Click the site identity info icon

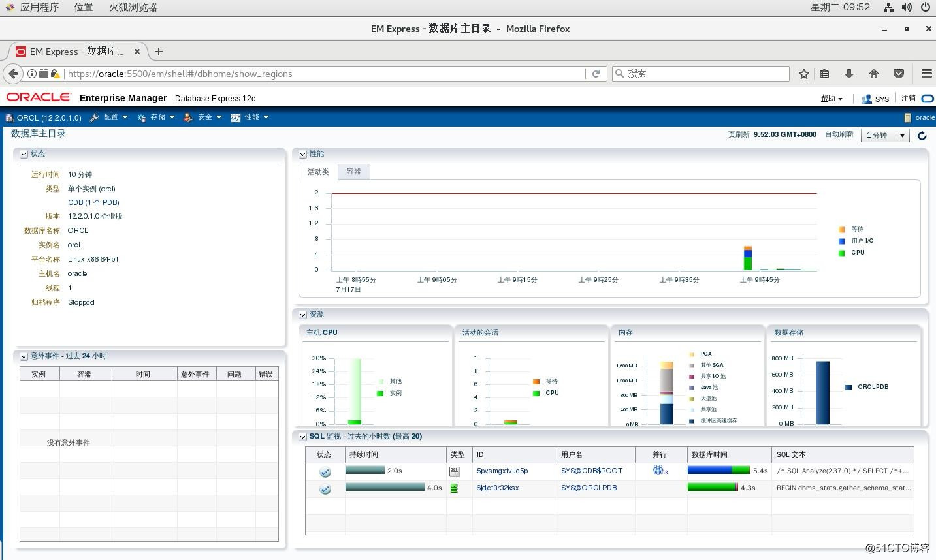31,74
